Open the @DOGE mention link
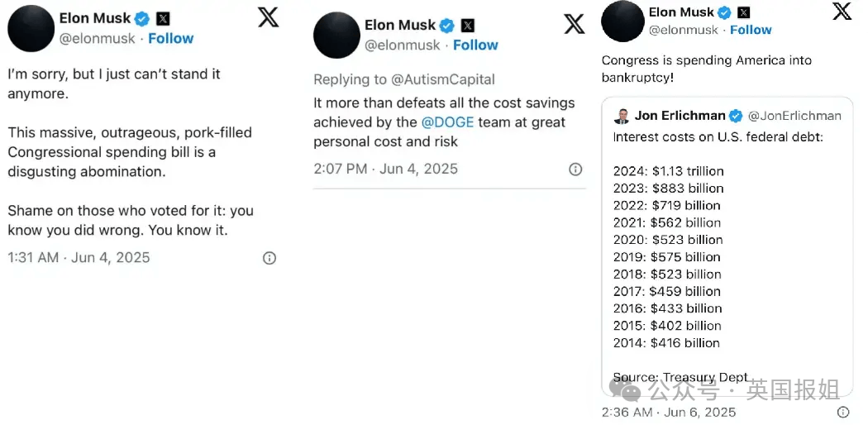The image size is (868, 425). click(447, 122)
